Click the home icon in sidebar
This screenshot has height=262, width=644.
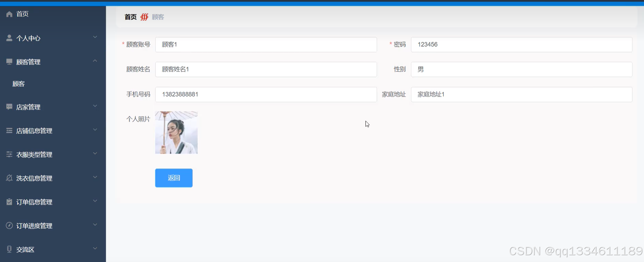tap(9, 14)
